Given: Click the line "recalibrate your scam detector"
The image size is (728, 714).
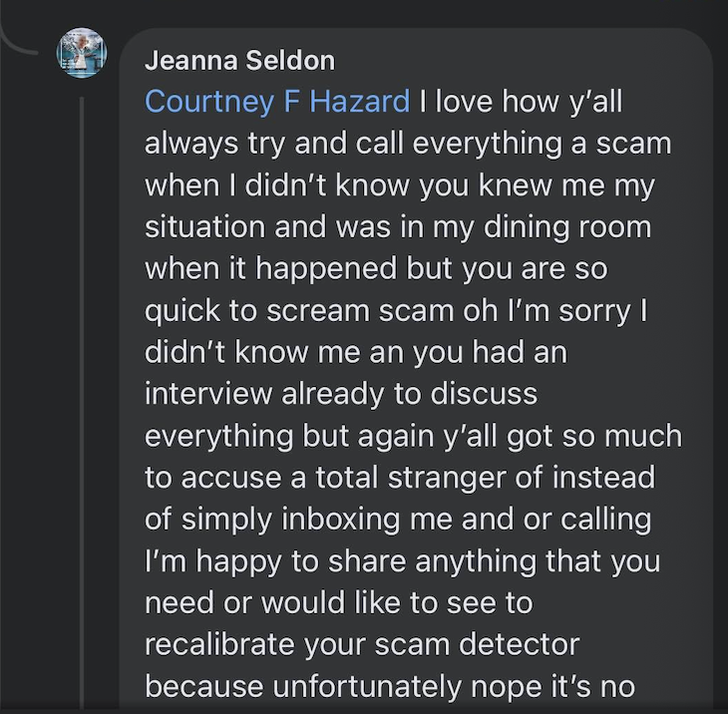Looking at the screenshot, I should (x=362, y=644).
